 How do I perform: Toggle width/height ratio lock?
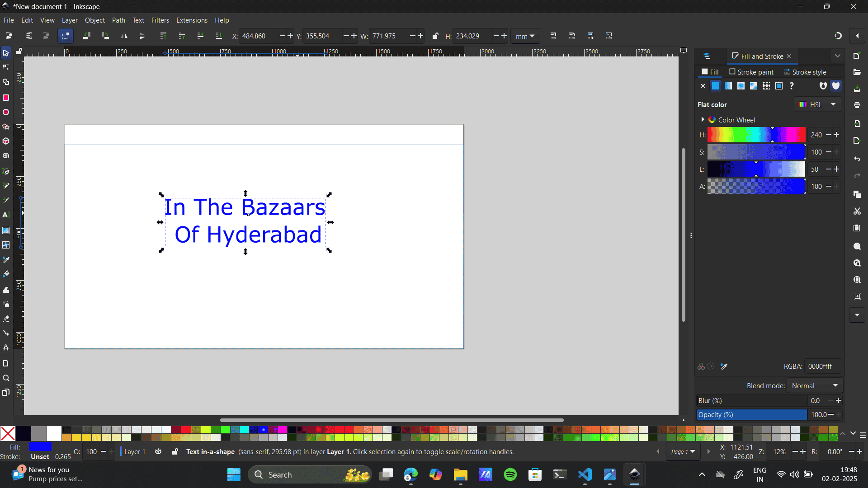(x=435, y=36)
